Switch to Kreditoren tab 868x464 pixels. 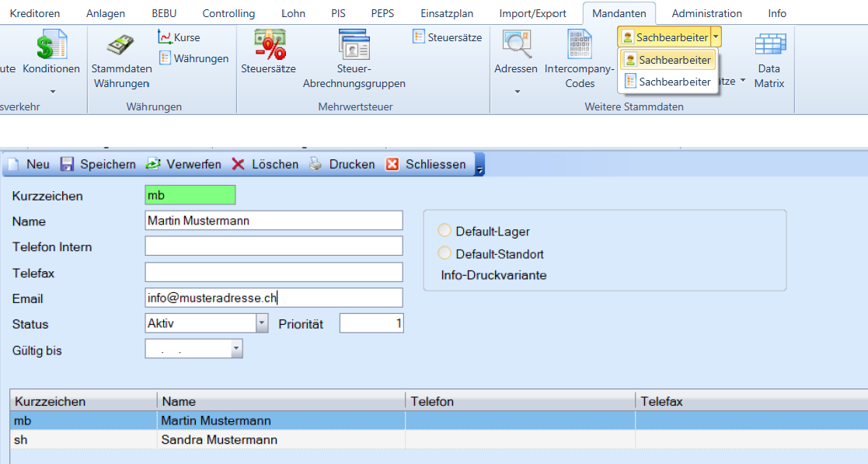click(x=35, y=13)
